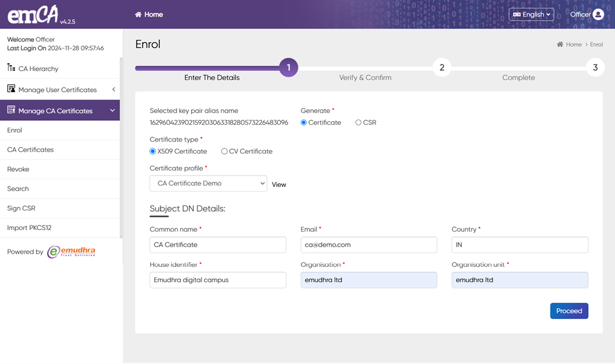Click the breadcrumb Home icon
Viewport: 615px width, 364px height.
560,44
